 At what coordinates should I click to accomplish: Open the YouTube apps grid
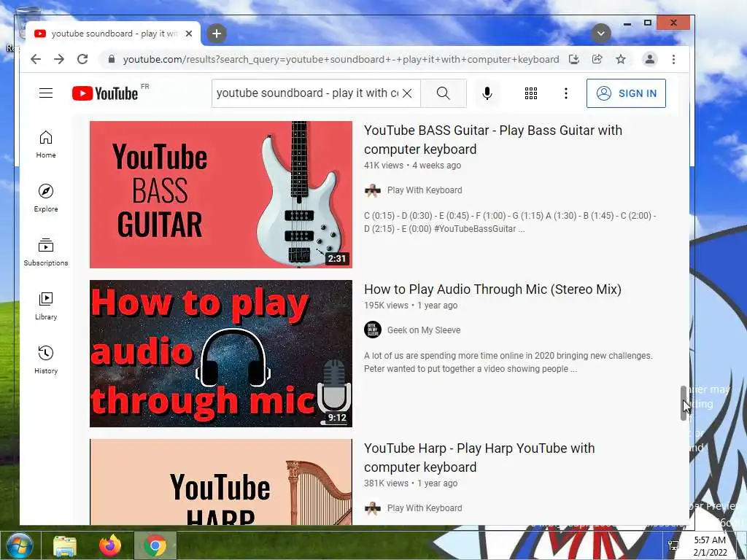coord(531,93)
